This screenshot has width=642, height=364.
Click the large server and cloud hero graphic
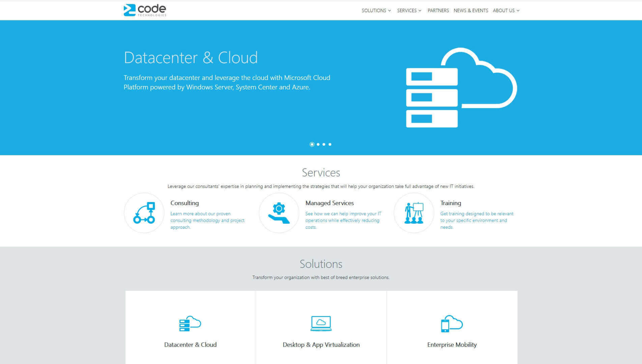[x=461, y=88]
